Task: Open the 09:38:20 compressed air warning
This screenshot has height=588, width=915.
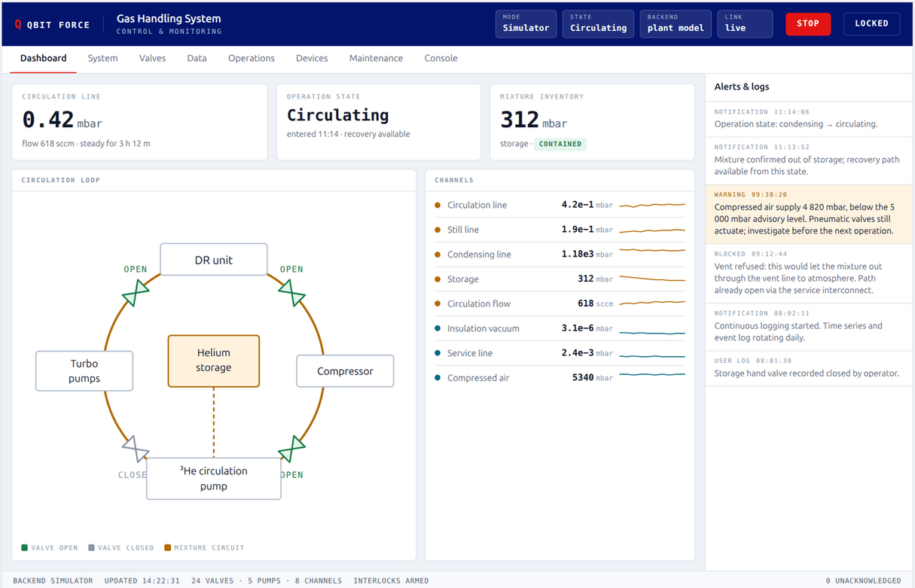Action: point(809,214)
